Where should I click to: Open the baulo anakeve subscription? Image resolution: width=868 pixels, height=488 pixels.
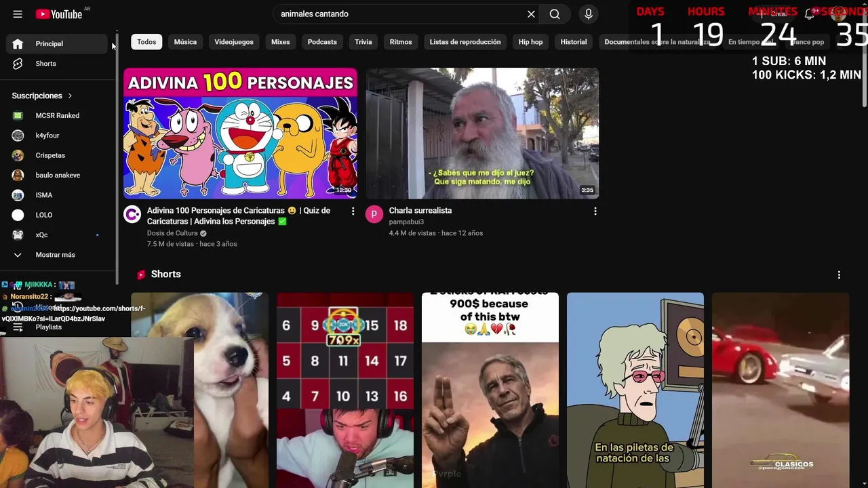(x=57, y=176)
